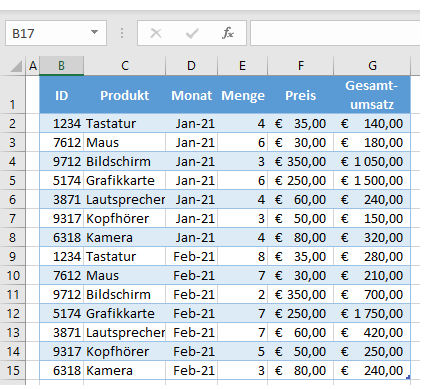Select ID cell 1234 in row 2
The image size is (432, 389).
pos(61,123)
